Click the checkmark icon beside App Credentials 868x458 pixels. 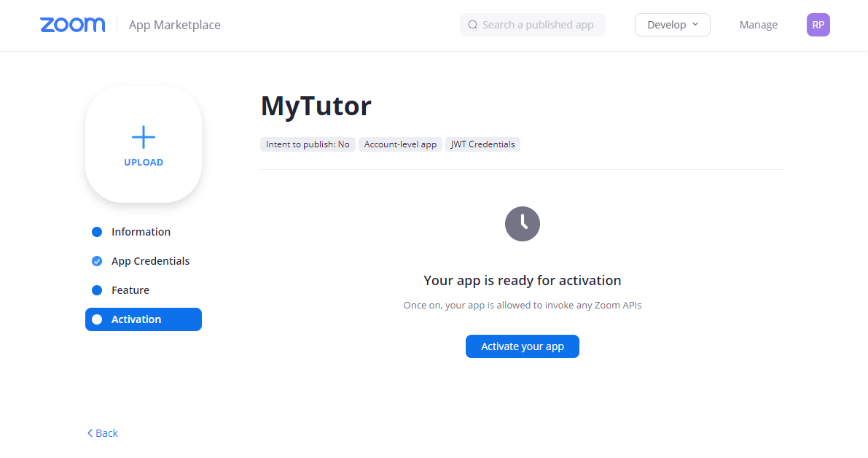click(97, 261)
